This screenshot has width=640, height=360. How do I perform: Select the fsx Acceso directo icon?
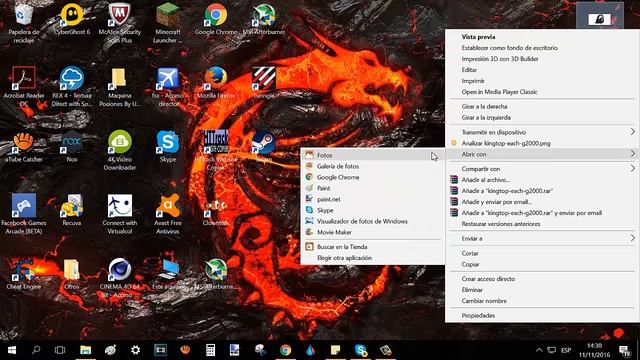168,87
